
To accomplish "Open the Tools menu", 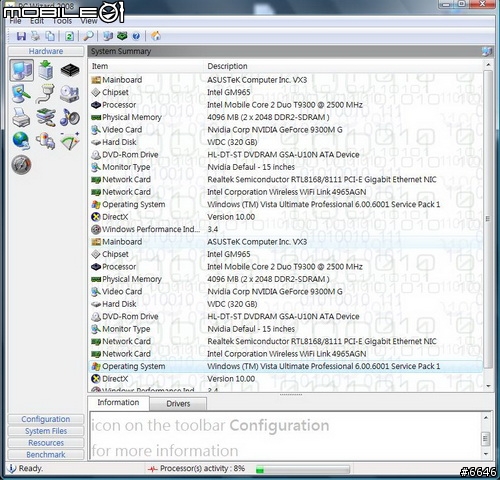I will click(62, 21).
